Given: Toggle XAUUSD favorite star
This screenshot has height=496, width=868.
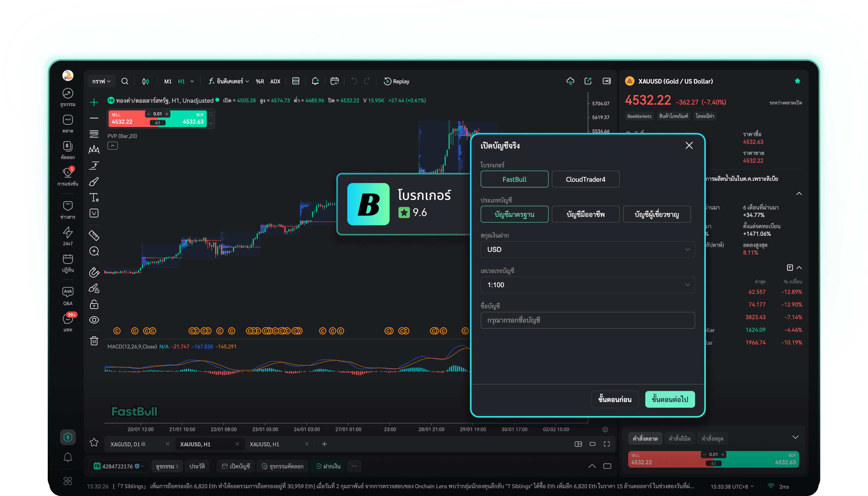Looking at the screenshot, I should 797,81.
